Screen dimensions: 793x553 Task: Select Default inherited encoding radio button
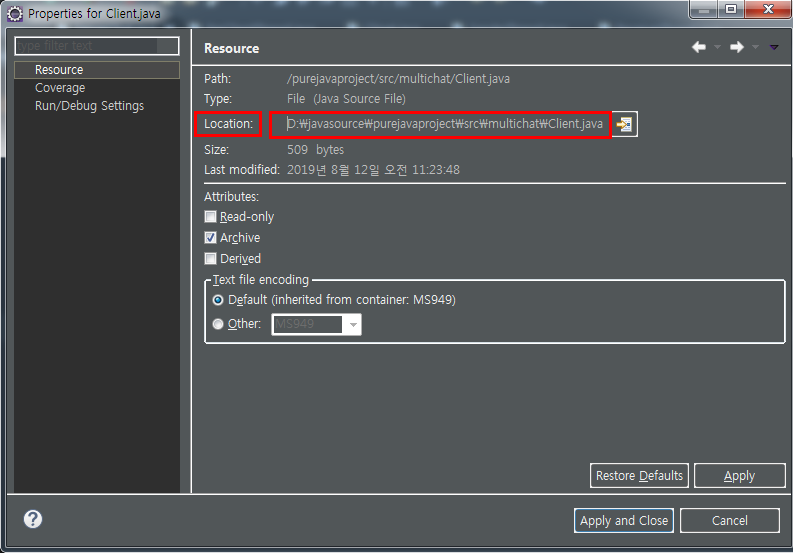218,300
